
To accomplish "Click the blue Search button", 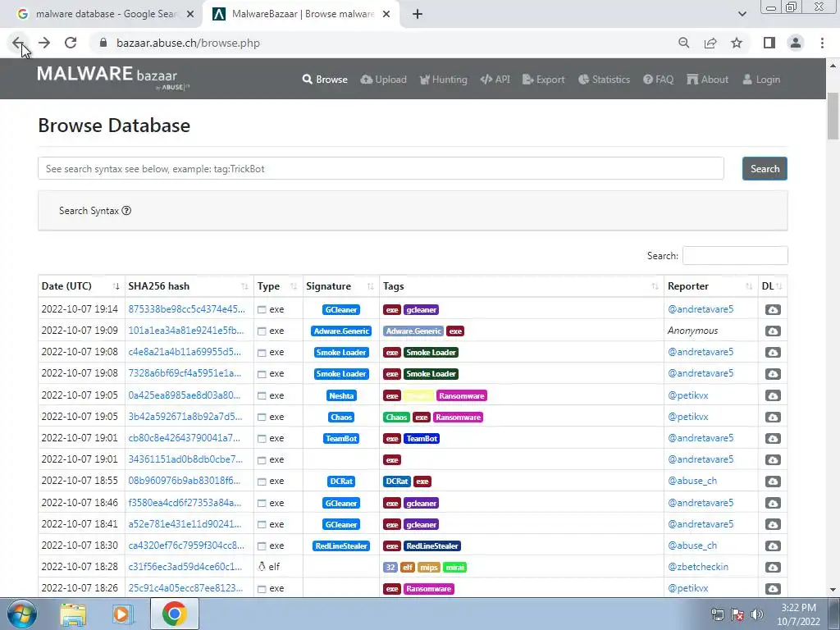I will [765, 169].
